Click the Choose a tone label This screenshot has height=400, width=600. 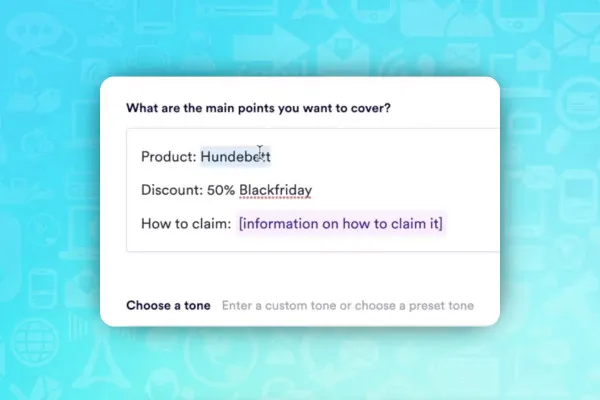point(168,305)
